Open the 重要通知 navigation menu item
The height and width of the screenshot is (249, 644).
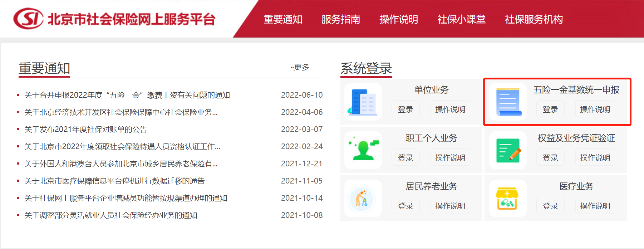click(x=283, y=19)
